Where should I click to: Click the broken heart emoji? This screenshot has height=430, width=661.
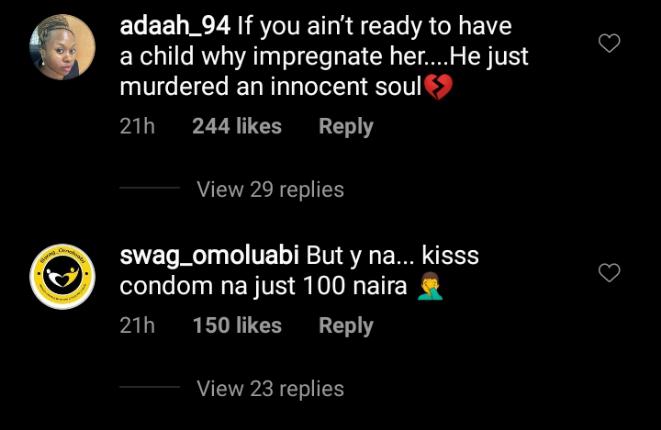click(x=438, y=88)
